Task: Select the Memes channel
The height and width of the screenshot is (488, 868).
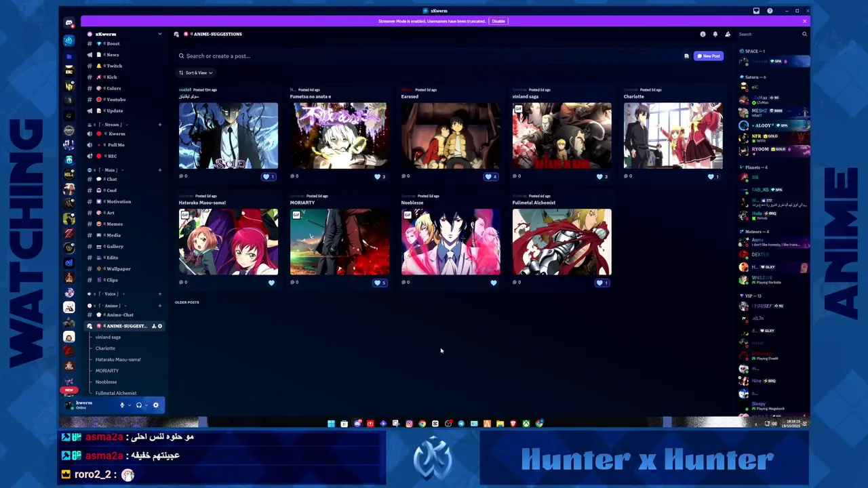Action: (x=124, y=224)
